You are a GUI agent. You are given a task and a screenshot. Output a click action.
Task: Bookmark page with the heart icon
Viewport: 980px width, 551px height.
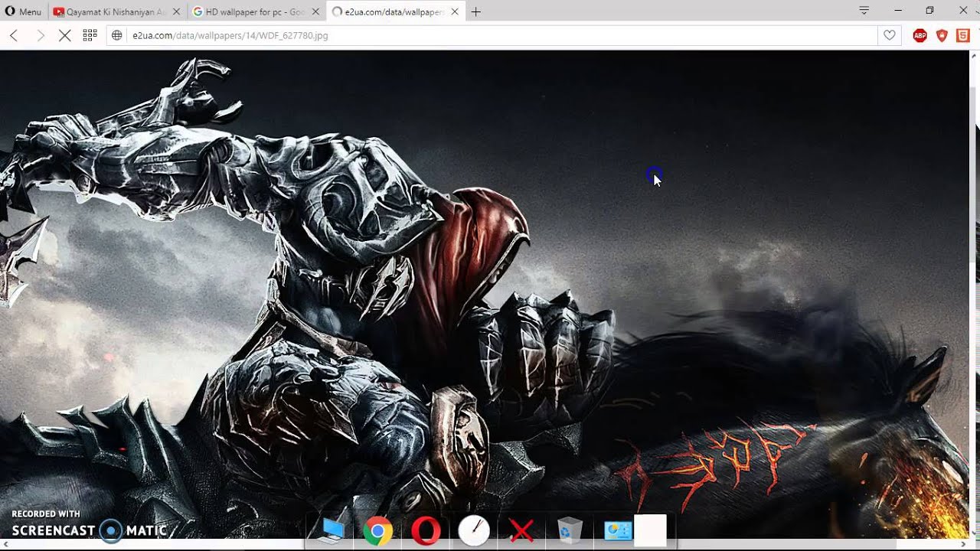click(889, 35)
